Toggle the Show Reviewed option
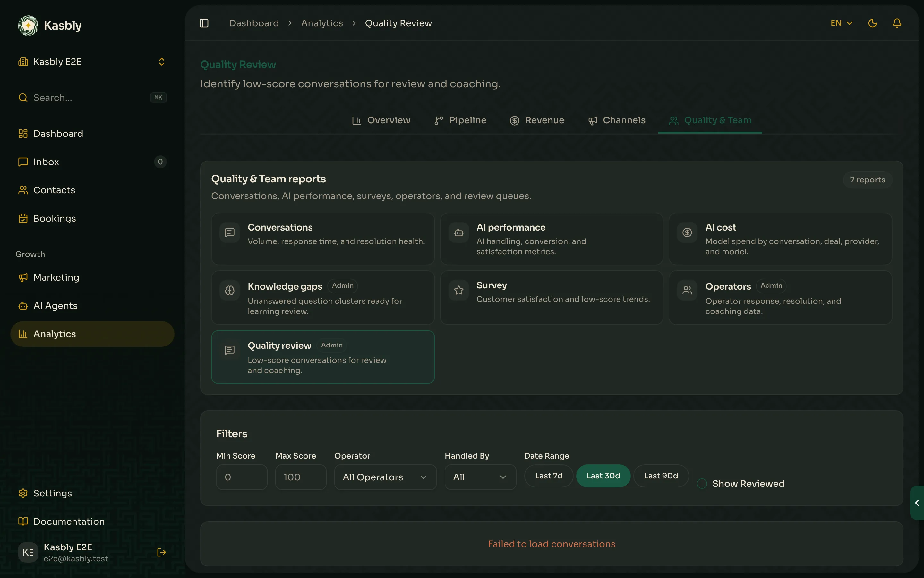924x578 pixels. tap(702, 484)
